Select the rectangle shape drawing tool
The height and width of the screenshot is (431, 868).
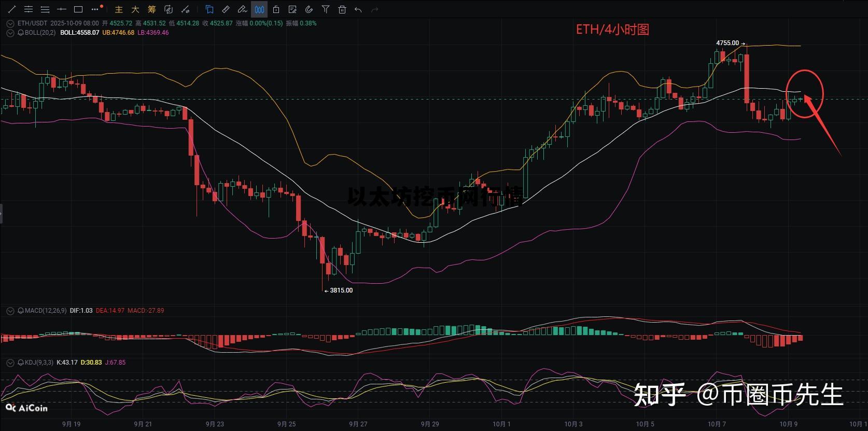pyautogui.click(x=78, y=9)
